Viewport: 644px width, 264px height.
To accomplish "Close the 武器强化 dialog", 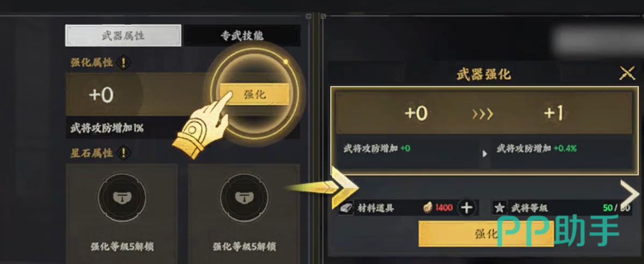I will [x=627, y=74].
